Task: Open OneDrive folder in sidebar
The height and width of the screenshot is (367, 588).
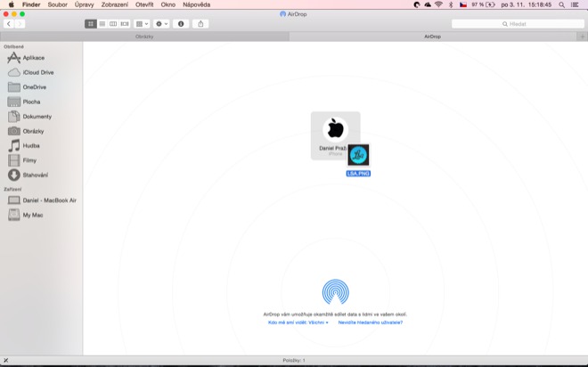Action: point(27,87)
